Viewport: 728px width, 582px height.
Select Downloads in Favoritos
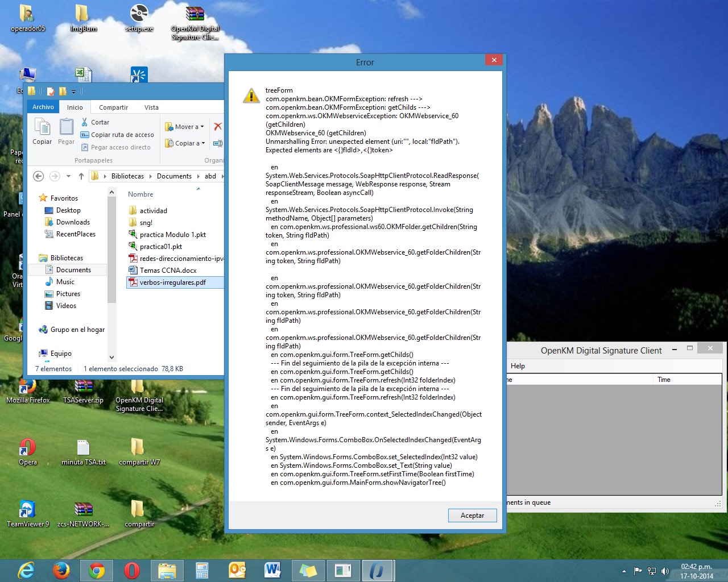73,222
